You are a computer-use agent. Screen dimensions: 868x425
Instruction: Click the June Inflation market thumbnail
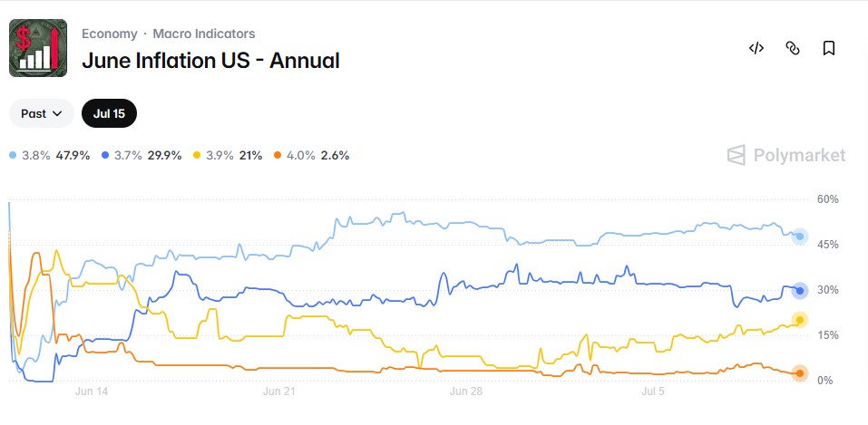click(38, 48)
